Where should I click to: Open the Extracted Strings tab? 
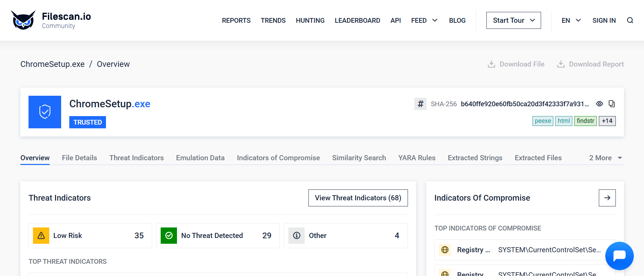475,158
